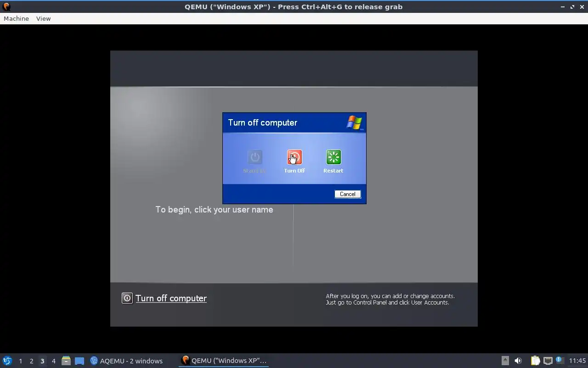
Task: Click the eject removable media tray icon
Action: click(505, 361)
